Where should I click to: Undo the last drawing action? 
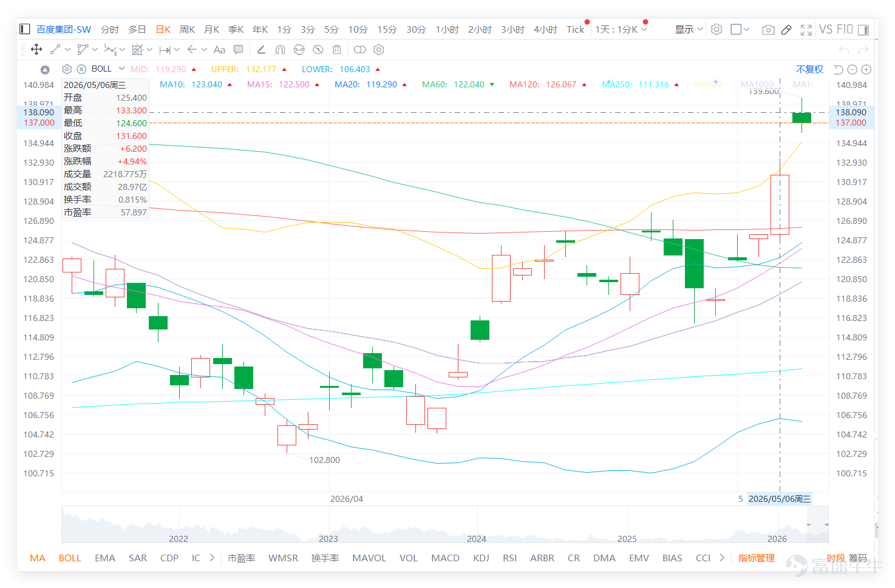(844, 50)
